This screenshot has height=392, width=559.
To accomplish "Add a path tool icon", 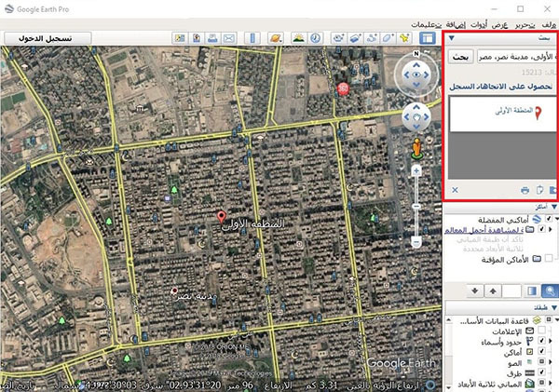I will tap(372, 38).
